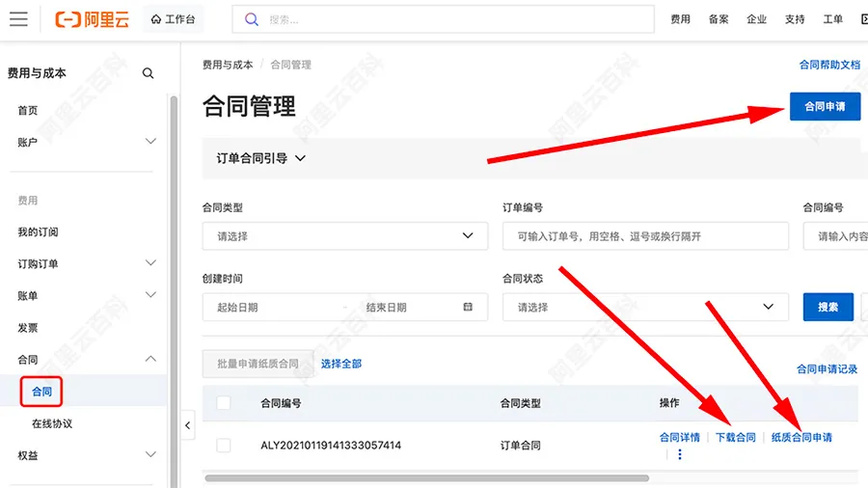Click the 批量申请纸质合同 button
The width and height of the screenshot is (868, 488).
[258, 364]
